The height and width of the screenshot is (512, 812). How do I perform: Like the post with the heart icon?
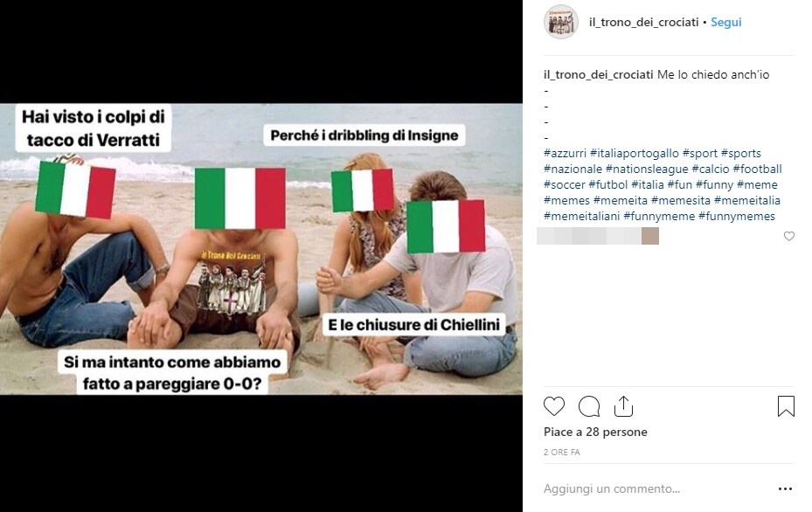(x=553, y=406)
